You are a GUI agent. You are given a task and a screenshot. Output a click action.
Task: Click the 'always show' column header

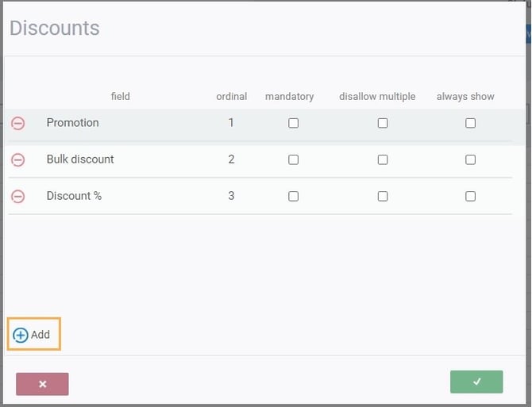(465, 97)
